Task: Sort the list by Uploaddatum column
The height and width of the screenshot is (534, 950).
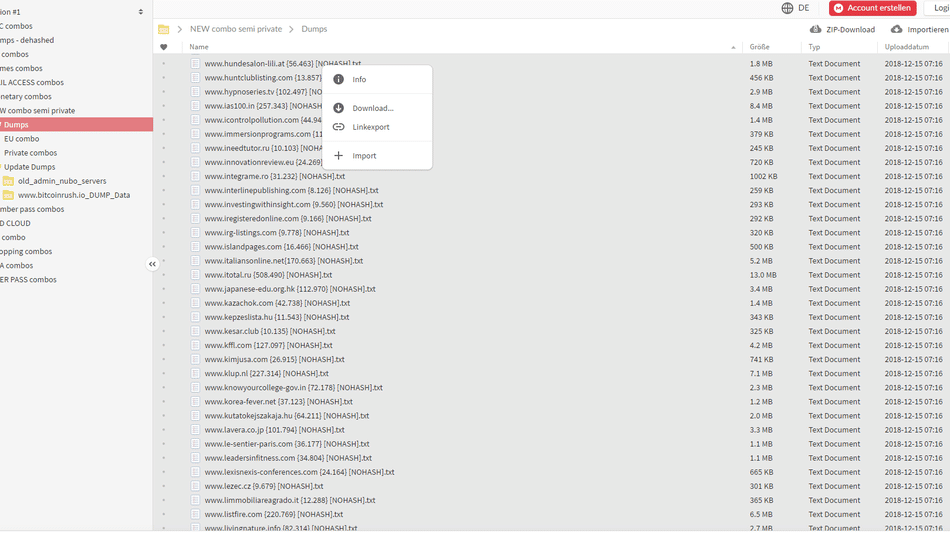Action: tap(906, 47)
